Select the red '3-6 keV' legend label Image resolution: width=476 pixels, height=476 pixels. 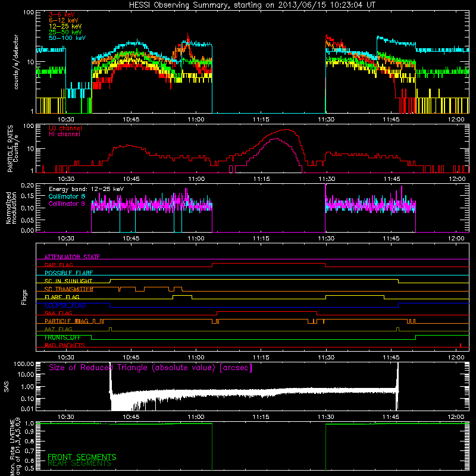click(x=62, y=14)
